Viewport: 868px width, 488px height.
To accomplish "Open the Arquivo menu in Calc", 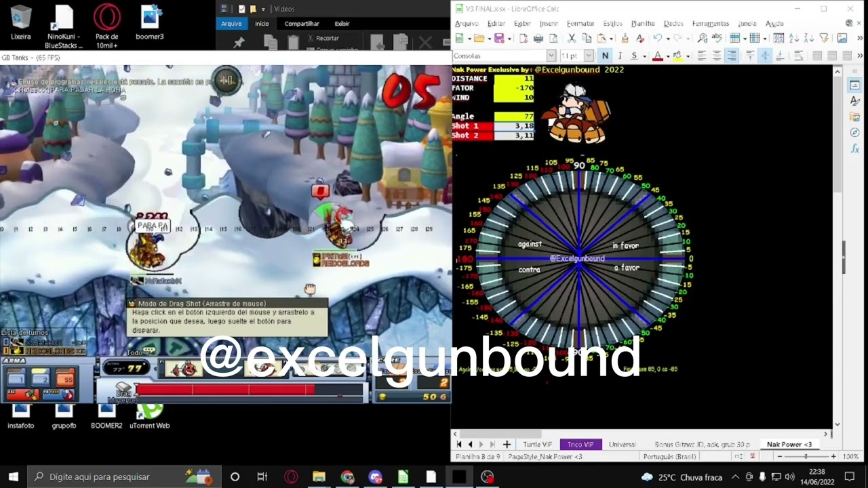I will point(467,24).
